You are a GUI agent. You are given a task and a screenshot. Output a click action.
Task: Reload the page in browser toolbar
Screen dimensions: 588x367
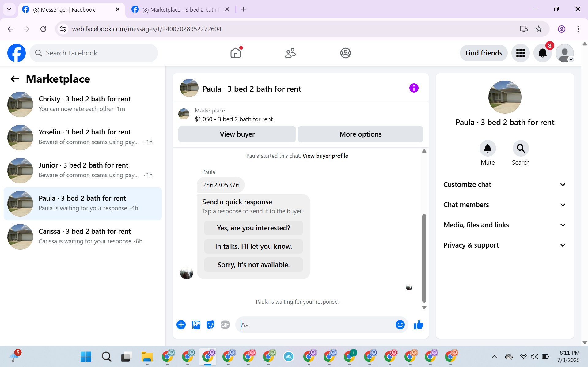point(43,29)
